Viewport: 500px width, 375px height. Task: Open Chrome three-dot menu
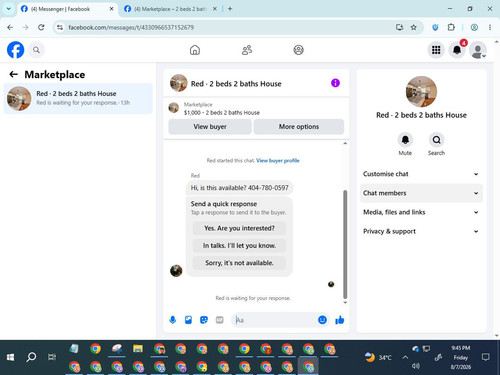[x=490, y=27]
